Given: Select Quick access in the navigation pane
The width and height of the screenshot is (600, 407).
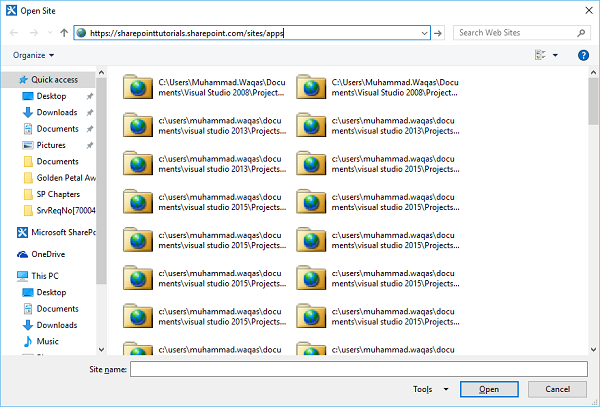Looking at the screenshot, I should (48, 80).
